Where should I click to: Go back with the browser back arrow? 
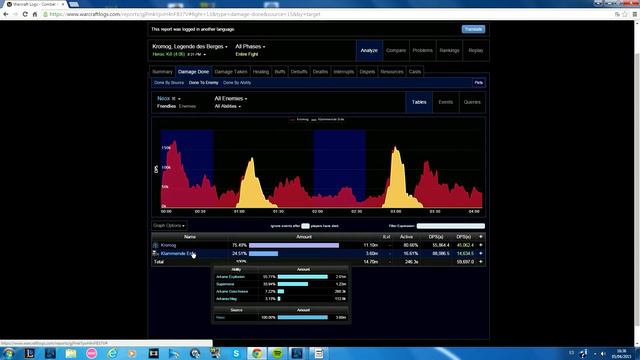click(6, 14)
